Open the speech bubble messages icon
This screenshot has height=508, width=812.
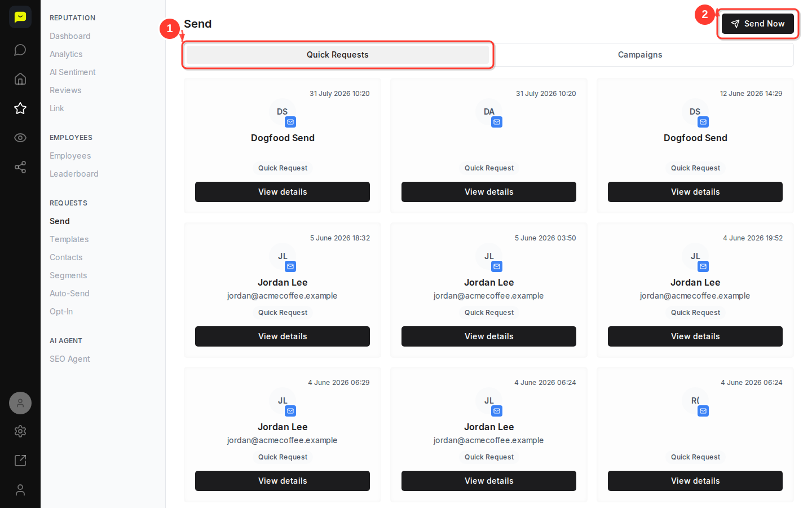pyautogui.click(x=20, y=50)
